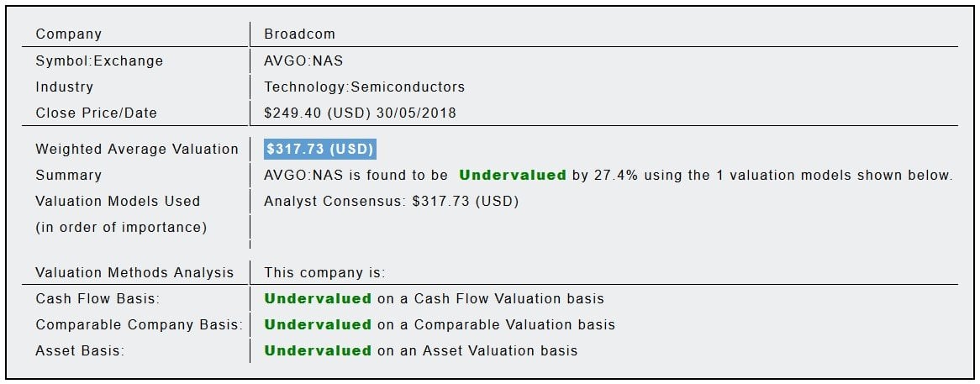The width and height of the screenshot is (980, 384).
Task: Click the Broadcom company name
Action: point(299,34)
